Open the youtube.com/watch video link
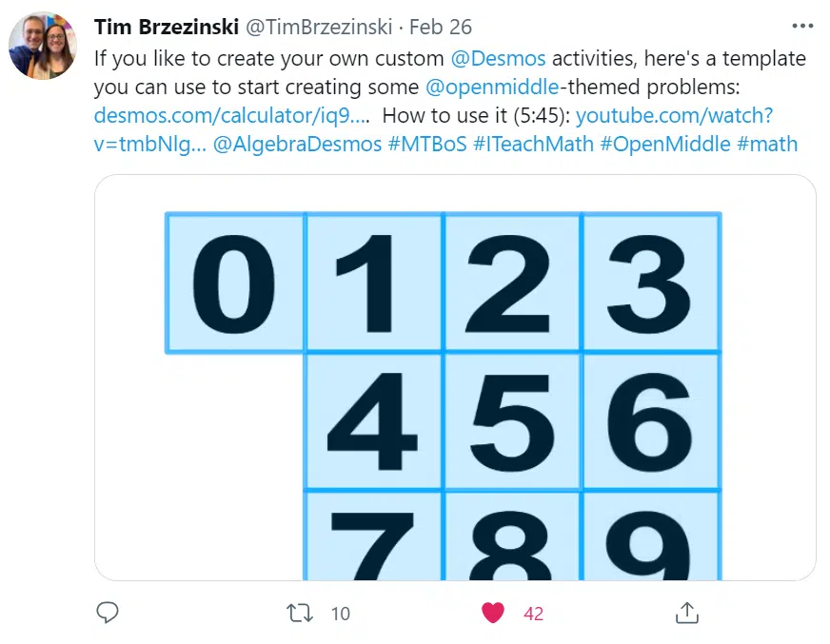The width and height of the screenshot is (830, 644). 674,115
